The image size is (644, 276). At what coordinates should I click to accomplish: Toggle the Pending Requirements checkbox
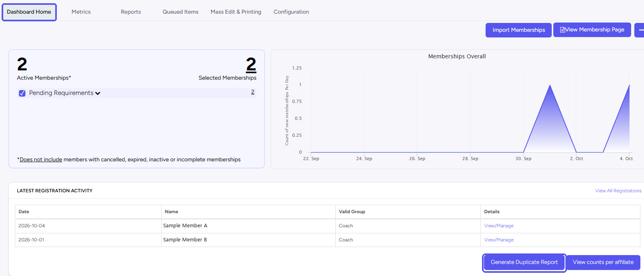point(22,93)
